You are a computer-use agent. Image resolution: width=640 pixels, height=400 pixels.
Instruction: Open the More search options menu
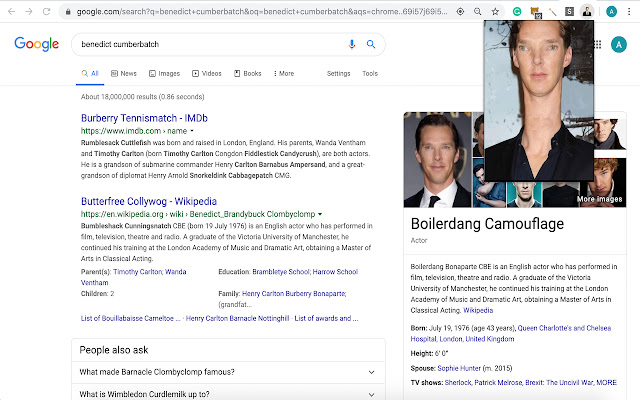point(283,73)
